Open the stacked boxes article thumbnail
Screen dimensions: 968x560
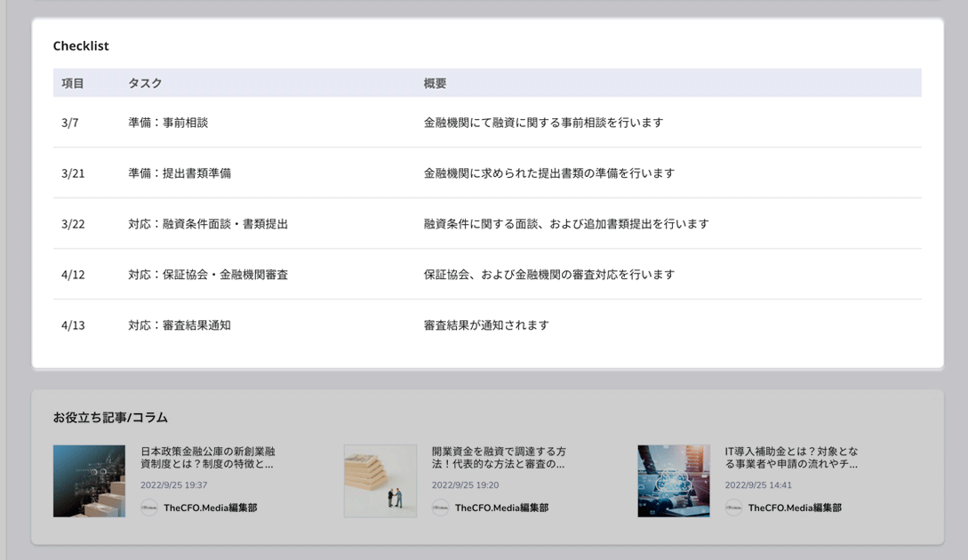[89, 481]
